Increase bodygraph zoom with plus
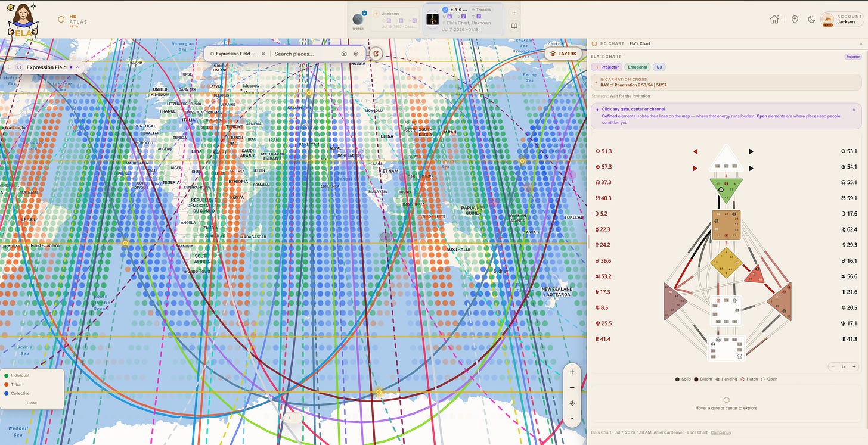 coord(854,367)
